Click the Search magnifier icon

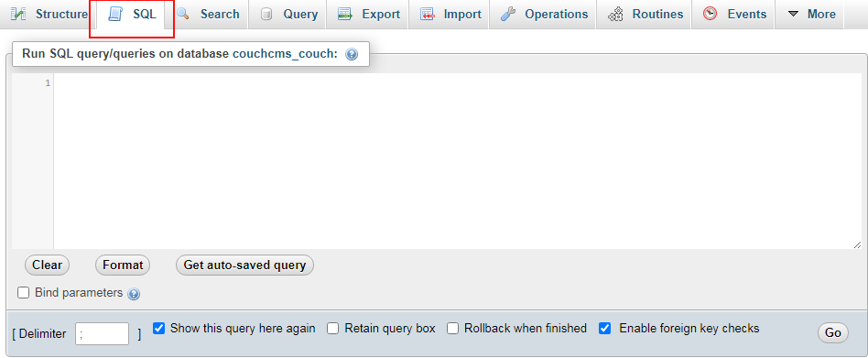[x=183, y=14]
